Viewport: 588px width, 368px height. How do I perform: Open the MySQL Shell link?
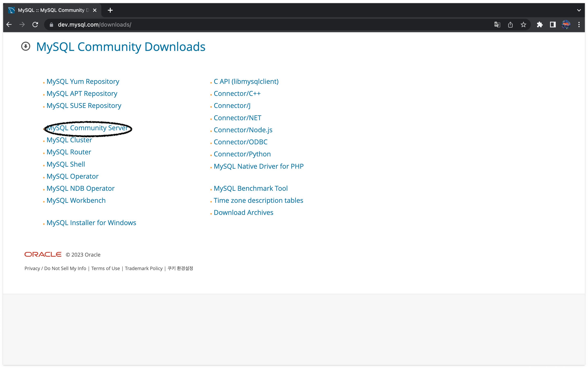click(x=66, y=164)
